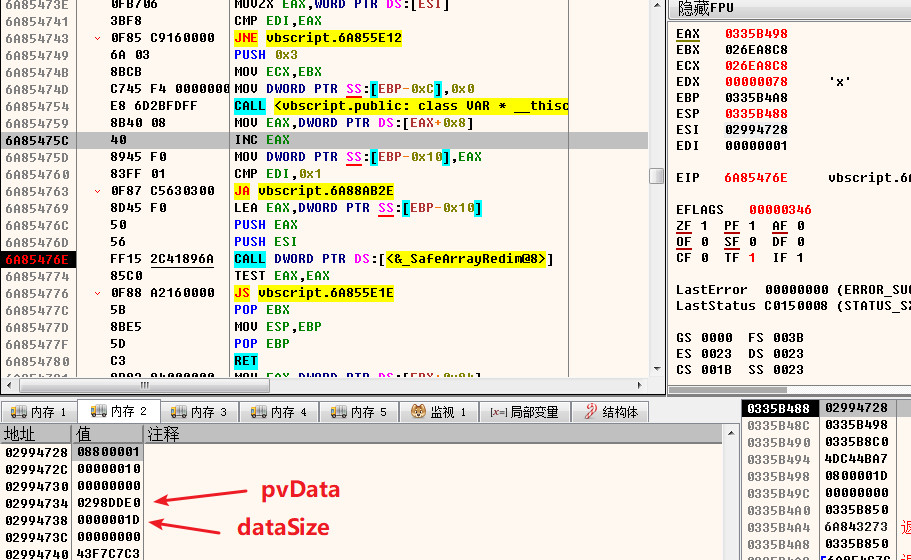This screenshot has height=560, width=911.
Task: Click the EAX register value 0335B498
Action: (756, 34)
